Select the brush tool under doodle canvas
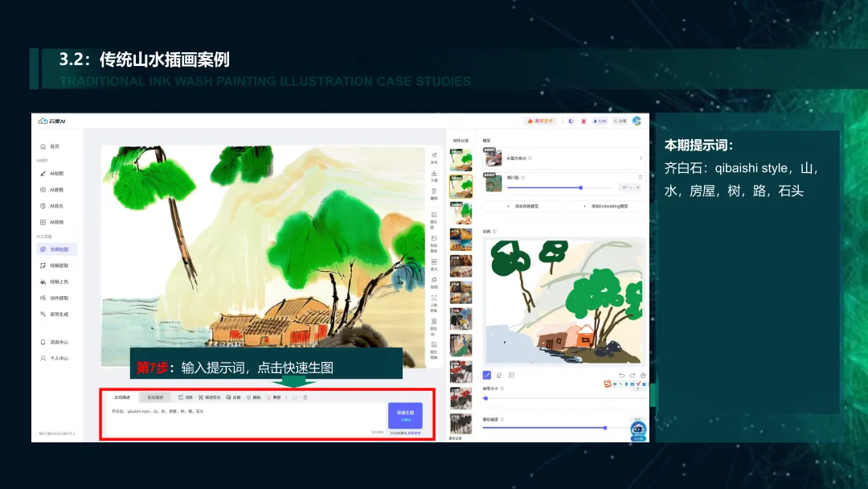Screen dimensions: 868x489 pos(486,376)
